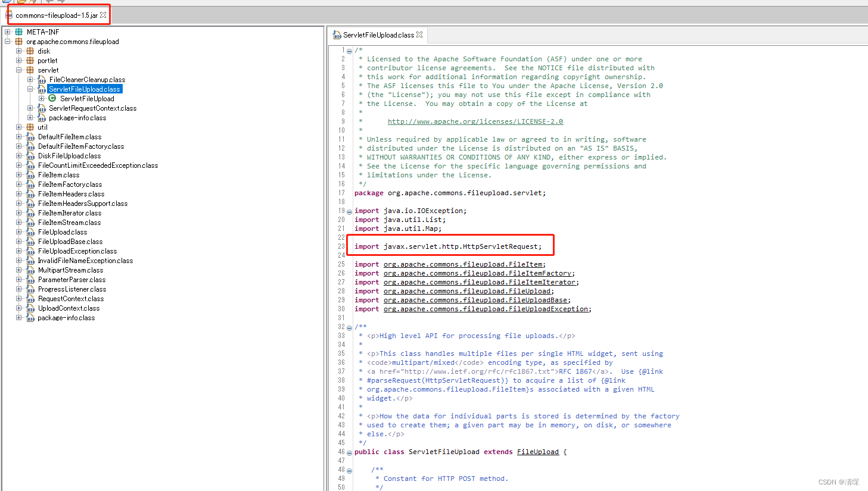Collapse the servlet package node
The image size is (868, 491).
(x=18, y=70)
